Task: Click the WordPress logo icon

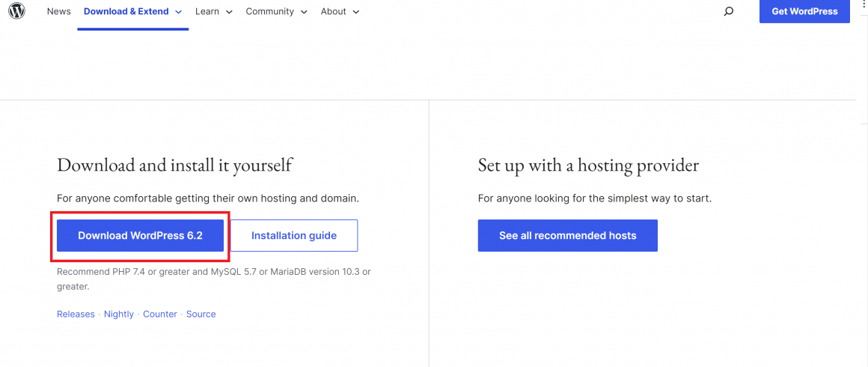Action: 16,11
